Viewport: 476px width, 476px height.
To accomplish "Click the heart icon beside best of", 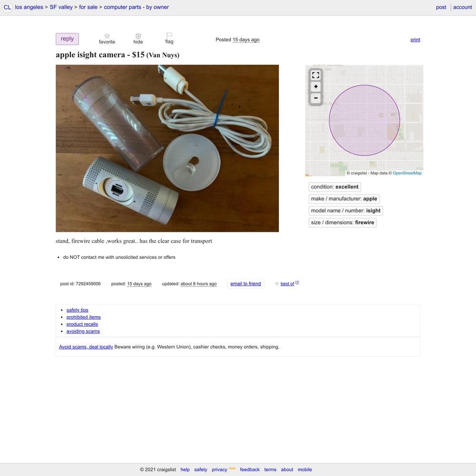I will click(x=277, y=284).
